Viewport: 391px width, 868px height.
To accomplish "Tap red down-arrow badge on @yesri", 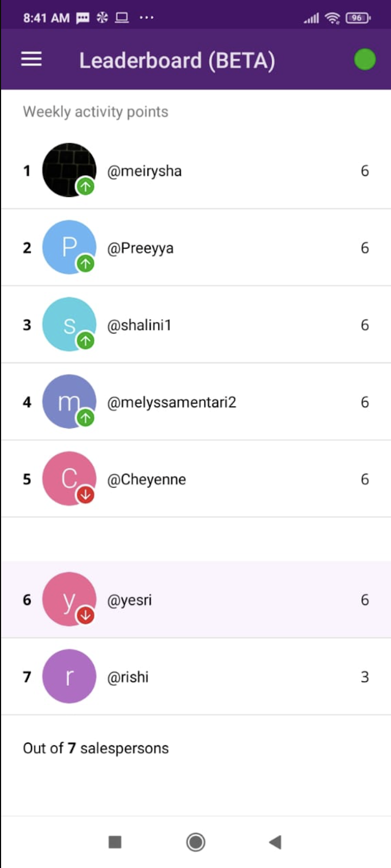I will (86, 615).
